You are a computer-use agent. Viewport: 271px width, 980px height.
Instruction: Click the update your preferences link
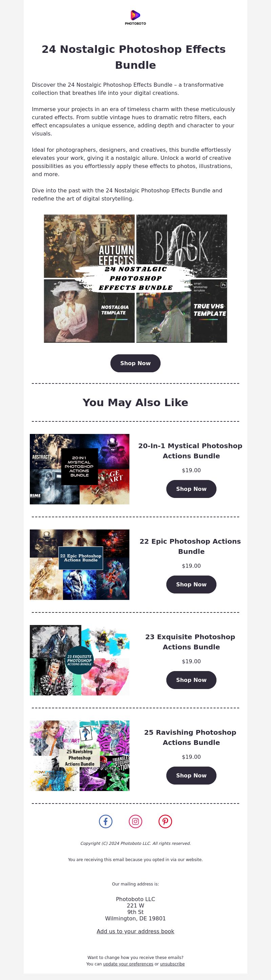click(x=128, y=964)
